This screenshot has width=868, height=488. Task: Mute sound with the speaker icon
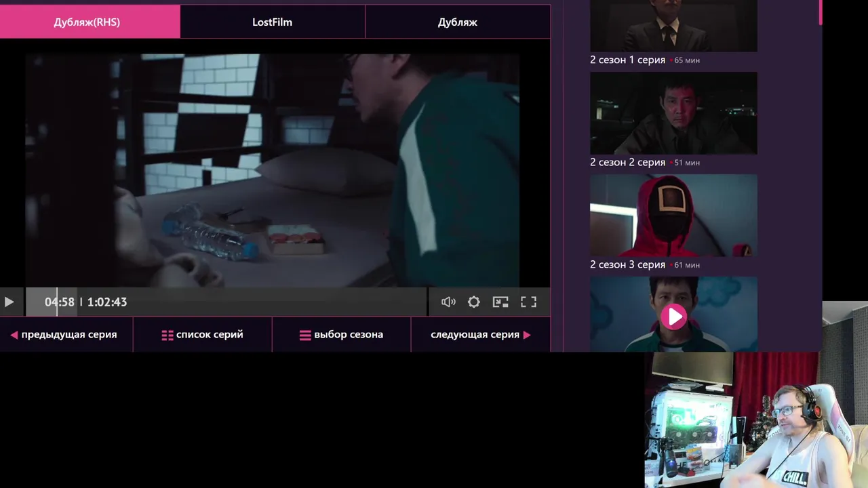[x=448, y=302]
